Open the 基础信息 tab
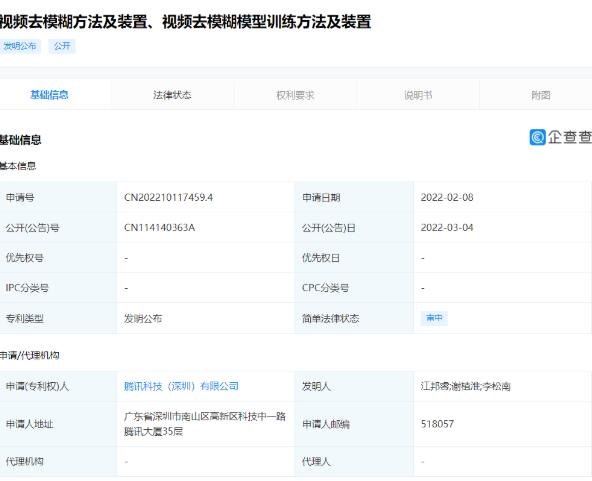This screenshot has height=481, width=592. tap(49, 95)
